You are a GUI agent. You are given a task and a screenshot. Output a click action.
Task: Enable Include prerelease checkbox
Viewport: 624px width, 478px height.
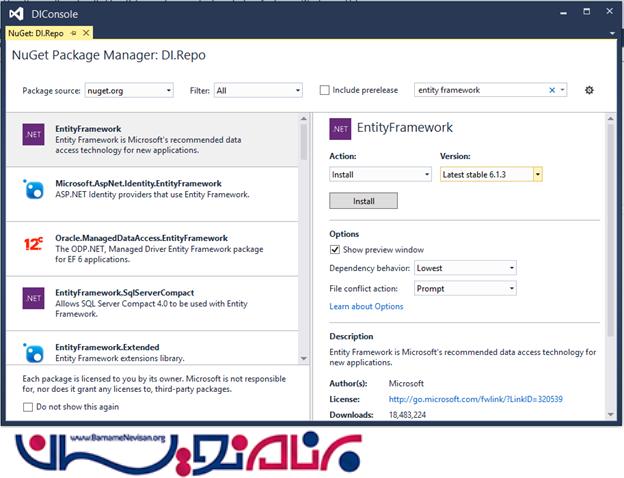(x=324, y=90)
